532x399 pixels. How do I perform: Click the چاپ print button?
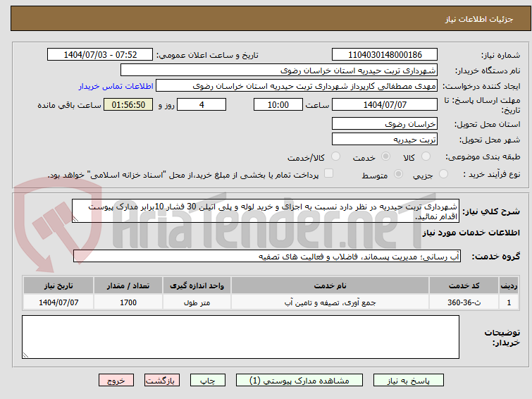pos(208,381)
